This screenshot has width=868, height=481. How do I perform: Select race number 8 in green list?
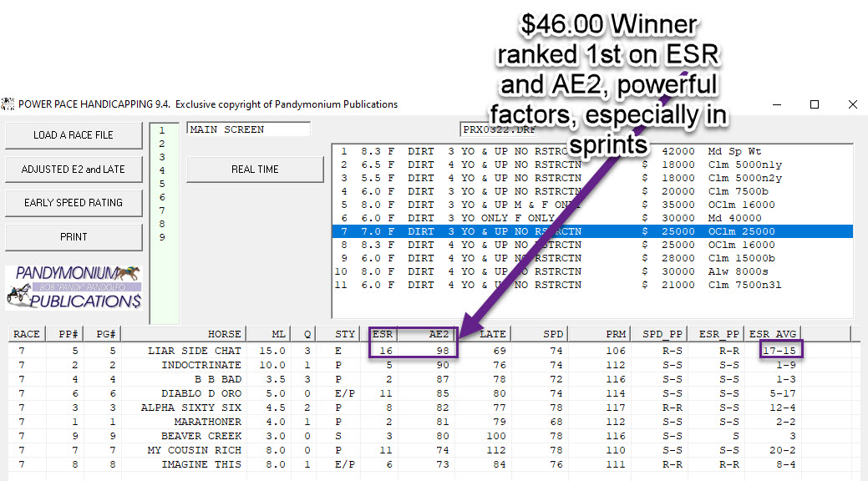point(161,224)
